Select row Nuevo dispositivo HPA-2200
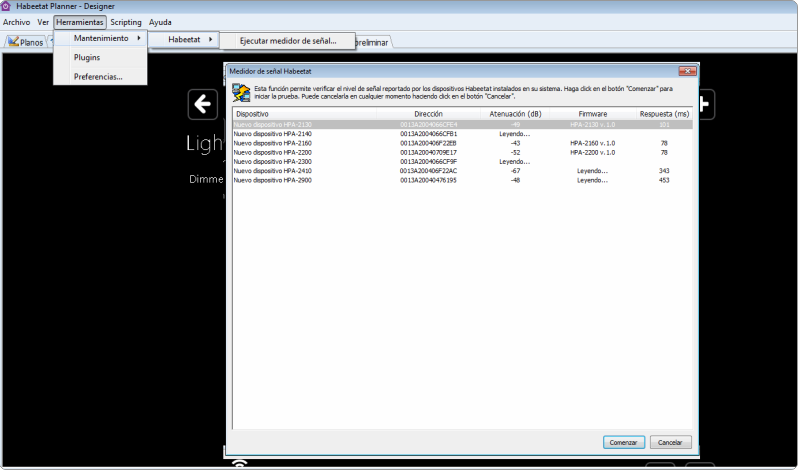This screenshot has height=470, width=799. (463, 152)
